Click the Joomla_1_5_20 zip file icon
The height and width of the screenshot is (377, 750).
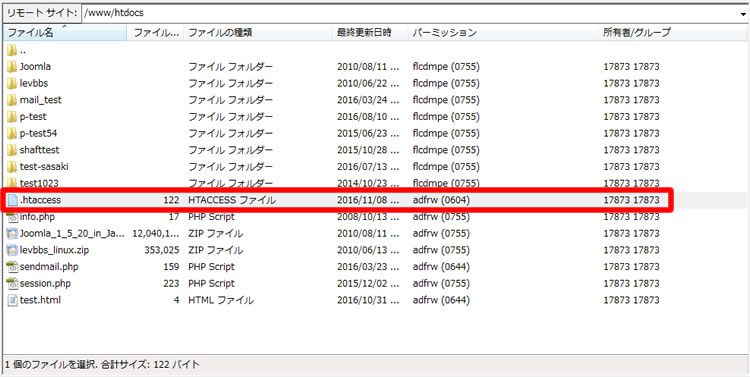click(x=12, y=233)
